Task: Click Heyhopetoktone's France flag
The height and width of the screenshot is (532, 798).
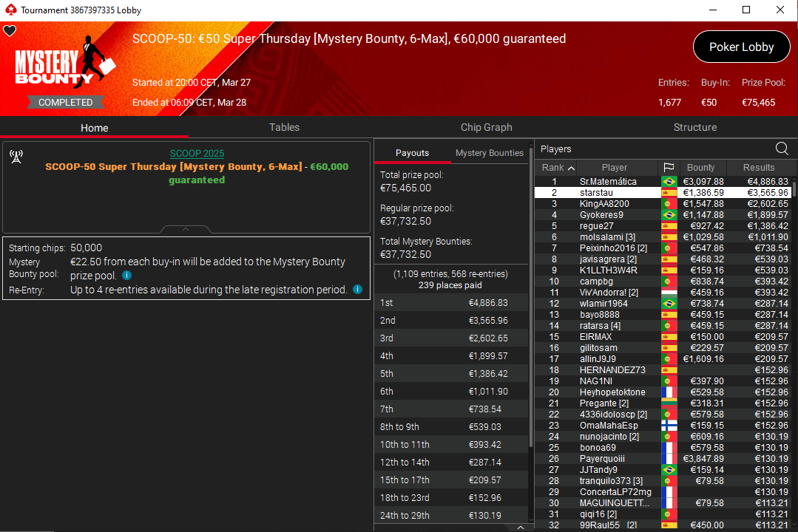Action: tap(669, 392)
